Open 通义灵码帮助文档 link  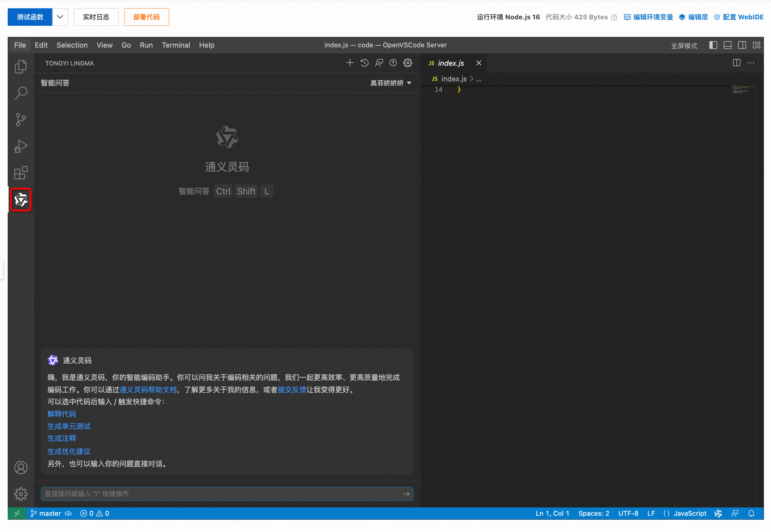click(x=148, y=390)
